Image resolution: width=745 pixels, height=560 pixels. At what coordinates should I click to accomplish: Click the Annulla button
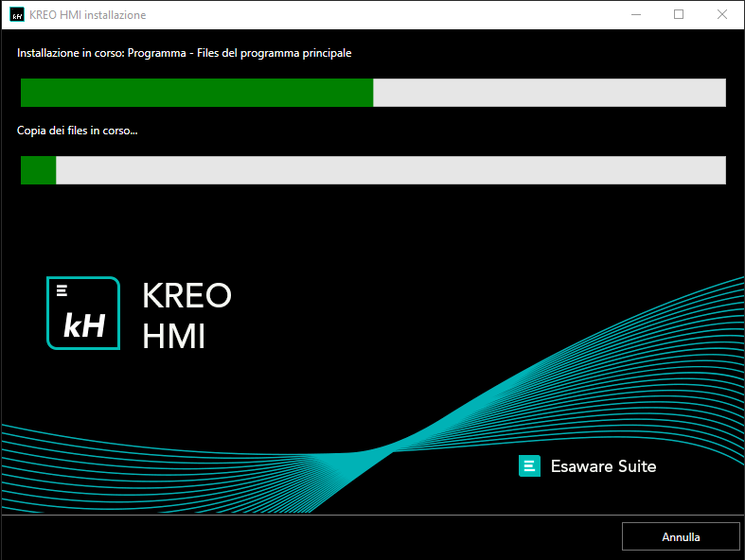pos(681,536)
